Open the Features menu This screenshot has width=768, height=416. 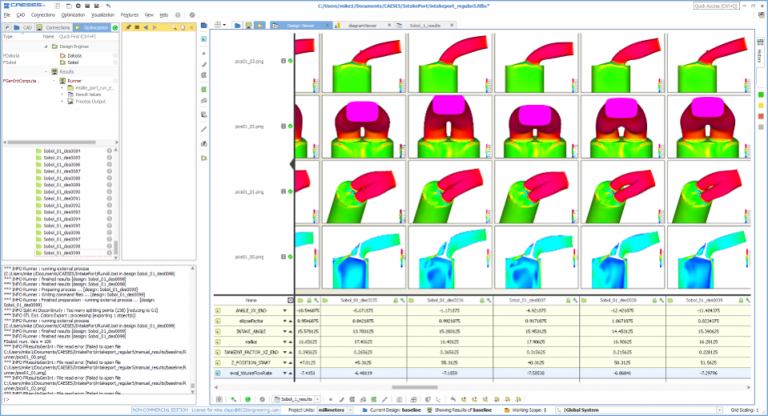tap(129, 15)
